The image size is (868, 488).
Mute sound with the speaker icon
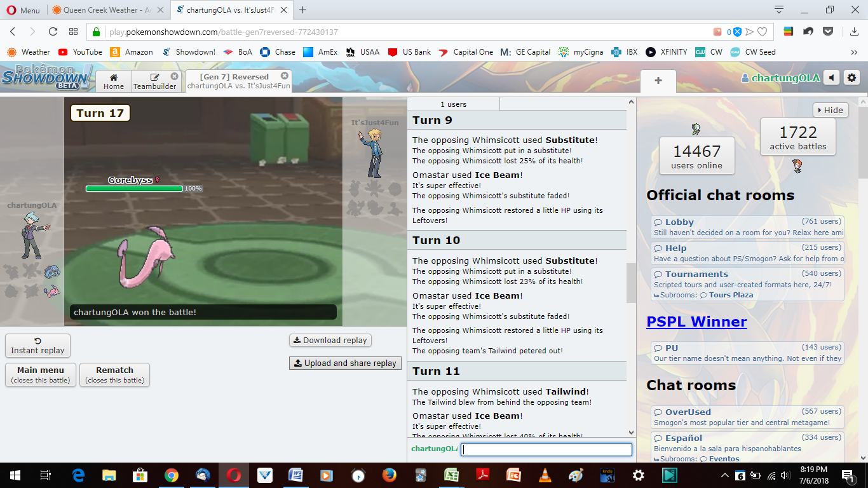(831, 78)
